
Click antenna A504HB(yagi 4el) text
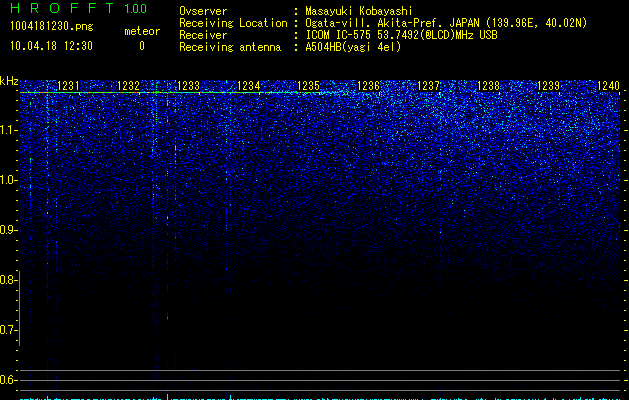pos(353,47)
